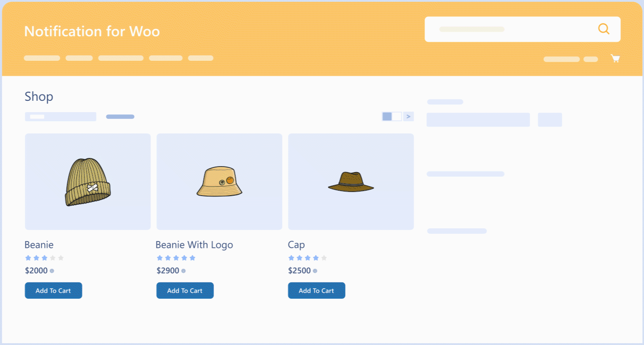Click inside the header search field
Viewport: 644px width, 345px height.
[508, 30]
